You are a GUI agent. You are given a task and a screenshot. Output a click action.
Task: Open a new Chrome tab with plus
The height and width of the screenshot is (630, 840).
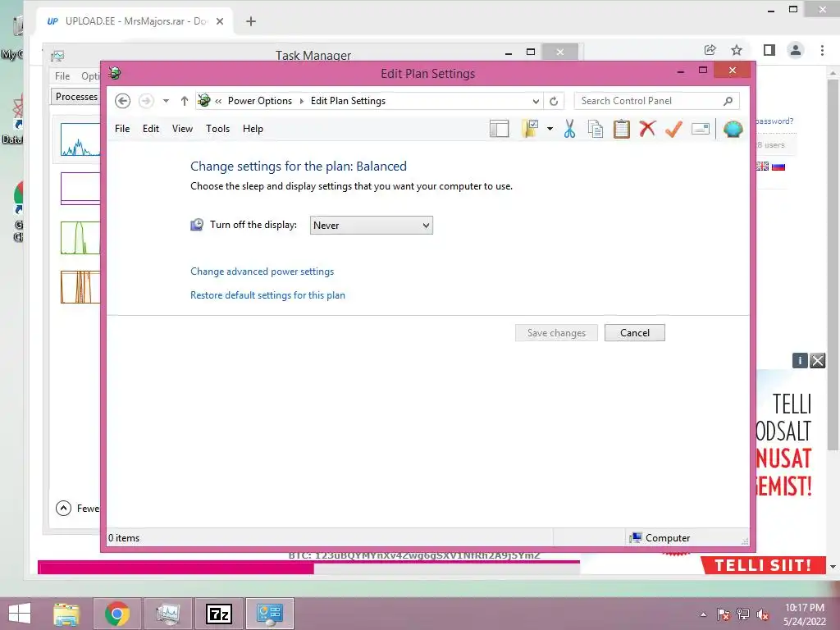[251, 21]
